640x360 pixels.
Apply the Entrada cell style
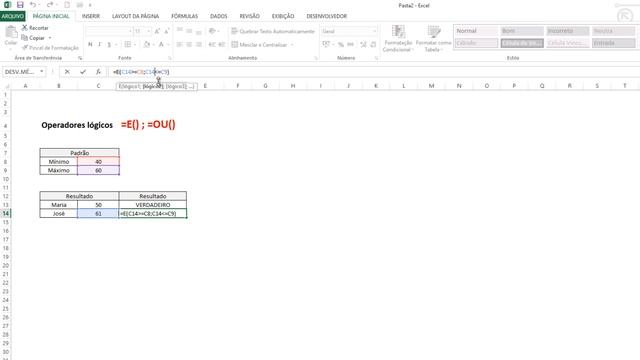point(613,43)
